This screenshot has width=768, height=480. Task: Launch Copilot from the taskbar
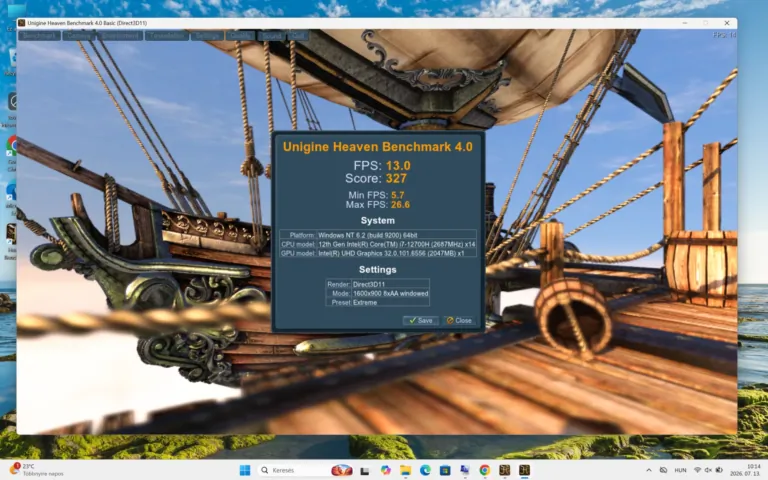pos(385,470)
